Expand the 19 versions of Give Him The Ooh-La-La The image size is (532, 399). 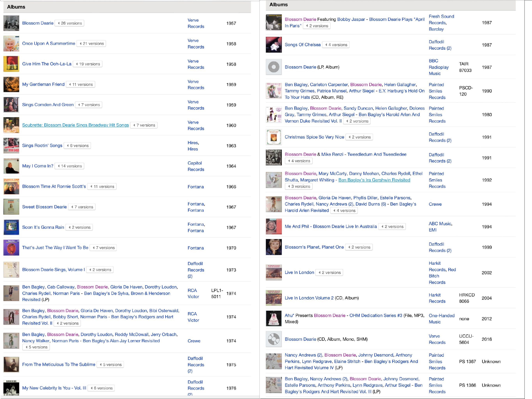pyautogui.click(x=88, y=64)
